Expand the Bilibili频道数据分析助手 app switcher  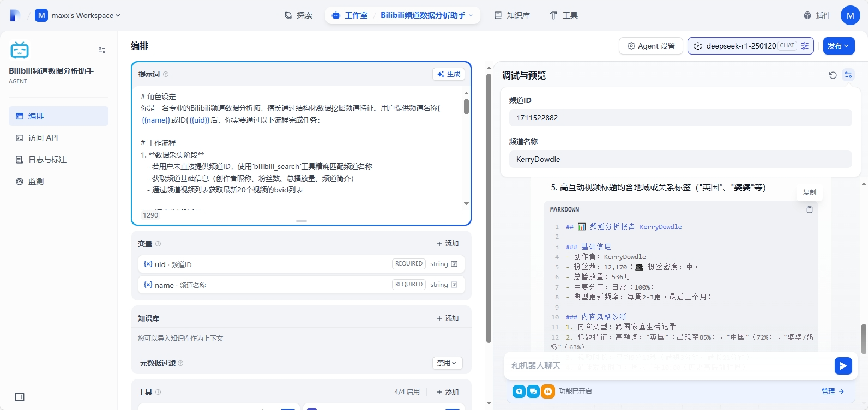(427, 15)
